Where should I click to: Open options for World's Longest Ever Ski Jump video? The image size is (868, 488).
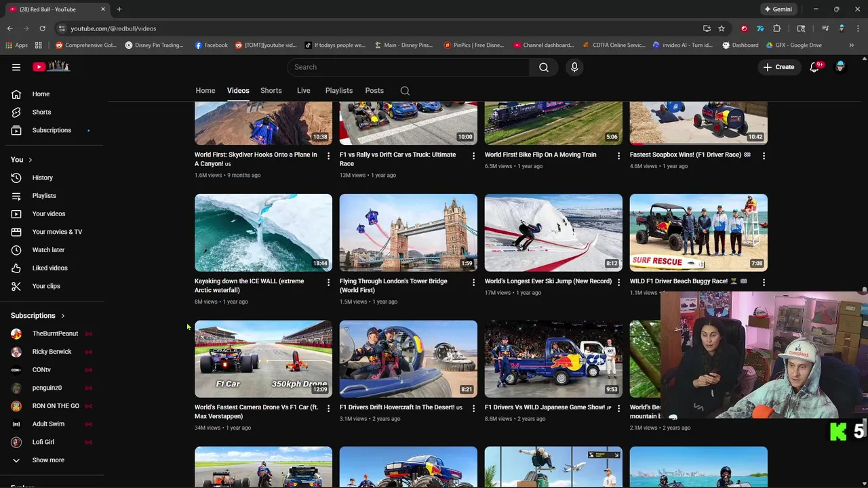click(x=618, y=282)
